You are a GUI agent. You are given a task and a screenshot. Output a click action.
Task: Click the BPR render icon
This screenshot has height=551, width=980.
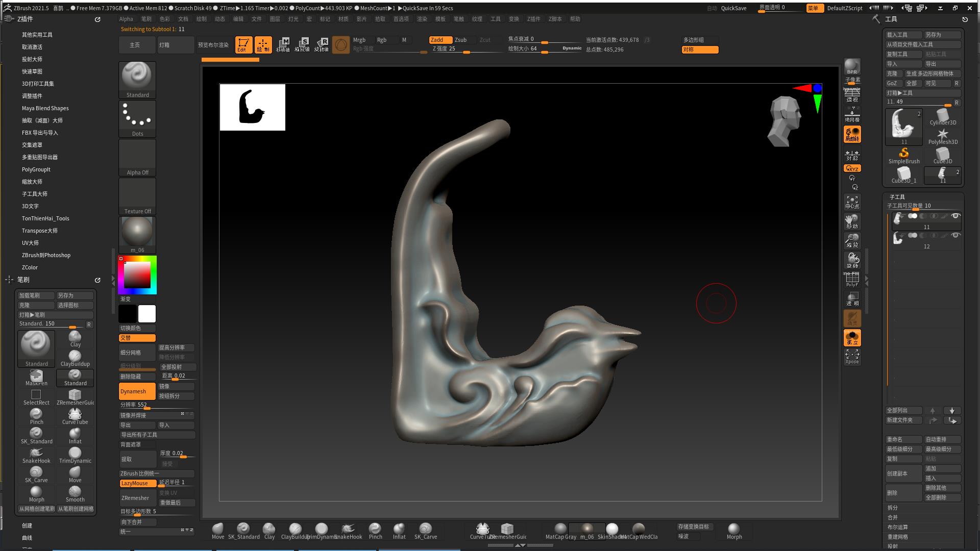point(852,66)
